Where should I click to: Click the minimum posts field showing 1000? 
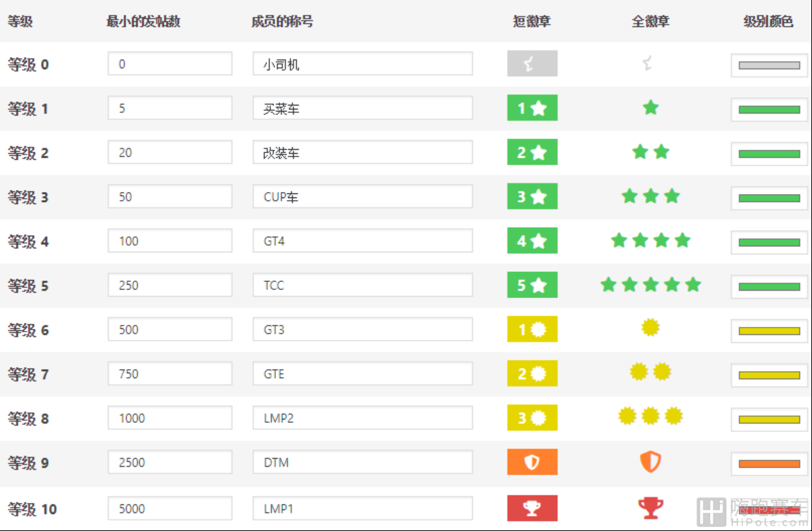click(170, 418)
